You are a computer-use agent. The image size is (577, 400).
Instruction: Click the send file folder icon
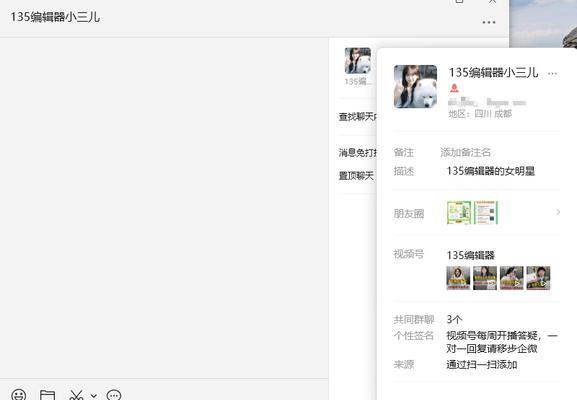[47, 396]
